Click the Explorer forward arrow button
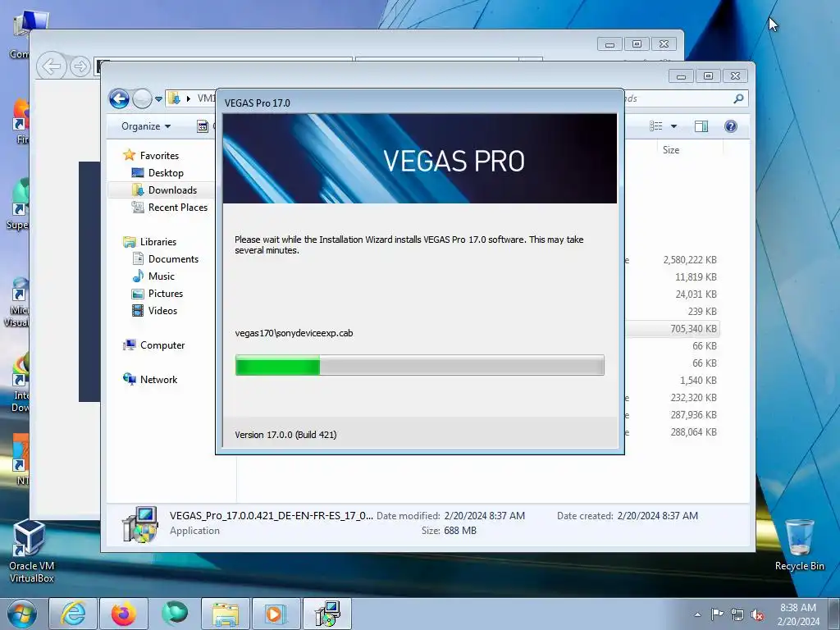Screen dimensions: 840x630 click(x=142, y=98)
